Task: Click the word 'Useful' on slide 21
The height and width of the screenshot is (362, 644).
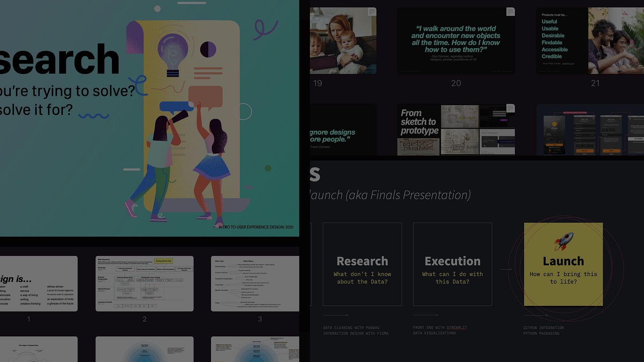Action: (x=549, y=21)
